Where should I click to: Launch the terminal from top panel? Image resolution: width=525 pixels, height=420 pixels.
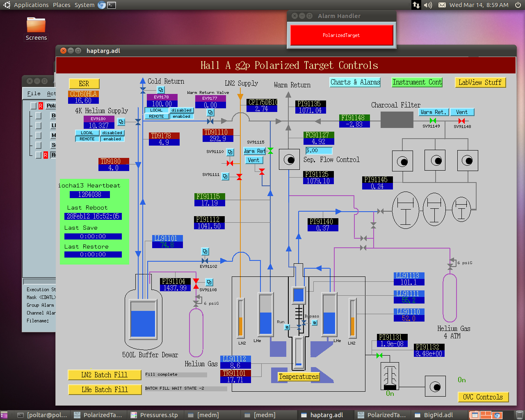tap(112, 5)
